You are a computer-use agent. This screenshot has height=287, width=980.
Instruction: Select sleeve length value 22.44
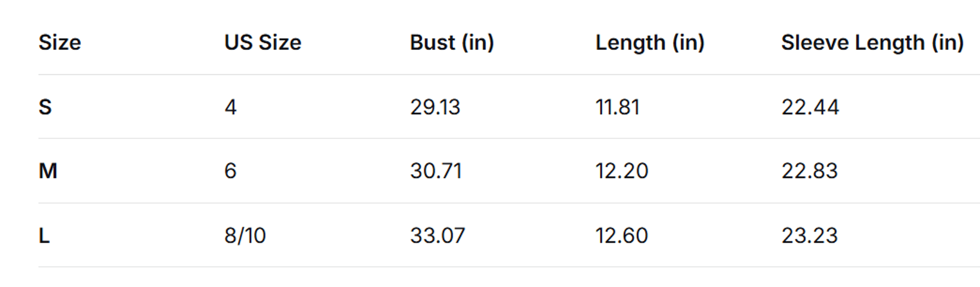pos(810,107)
